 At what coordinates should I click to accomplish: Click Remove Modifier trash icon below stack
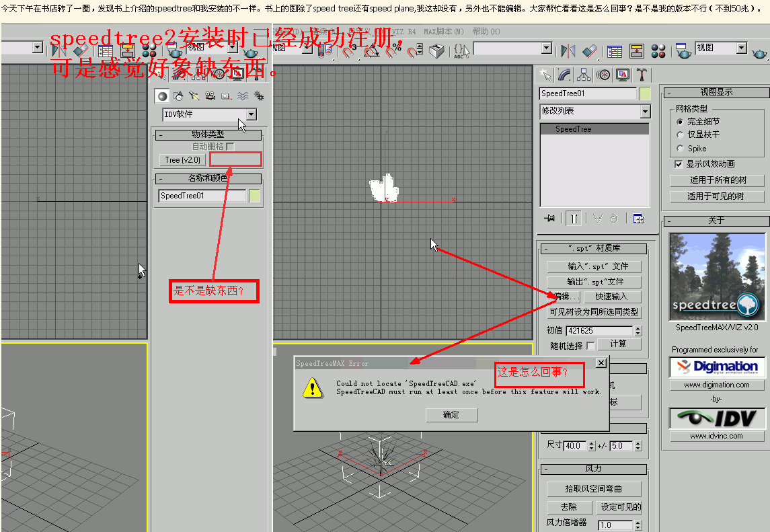pos(613,218)
